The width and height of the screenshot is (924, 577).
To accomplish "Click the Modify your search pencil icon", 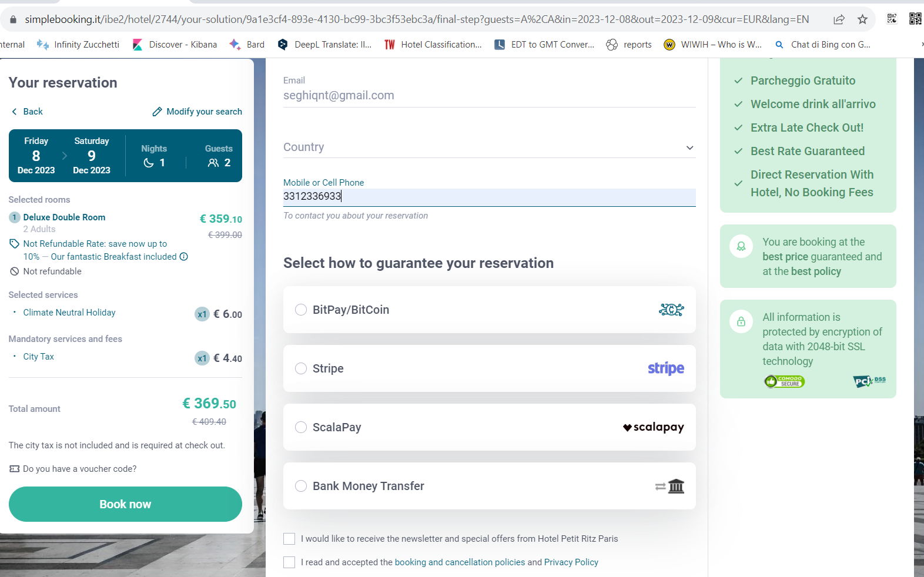I will (157, 112).
